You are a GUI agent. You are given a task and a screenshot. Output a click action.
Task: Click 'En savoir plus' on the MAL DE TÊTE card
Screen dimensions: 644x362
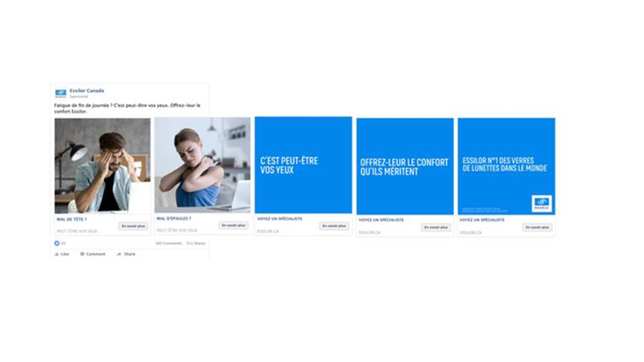point(133,226)
